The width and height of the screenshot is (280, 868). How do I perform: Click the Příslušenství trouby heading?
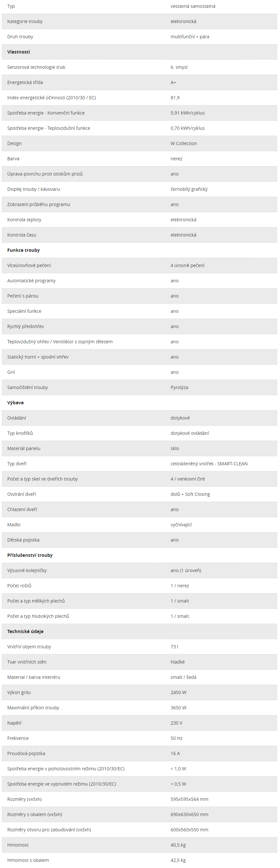tap(30, 555)
